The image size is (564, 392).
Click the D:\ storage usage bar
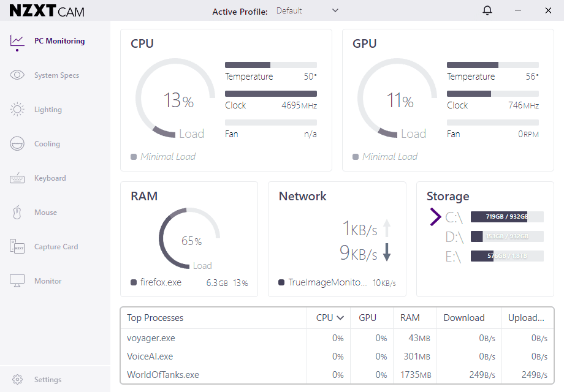coord(507,236)
